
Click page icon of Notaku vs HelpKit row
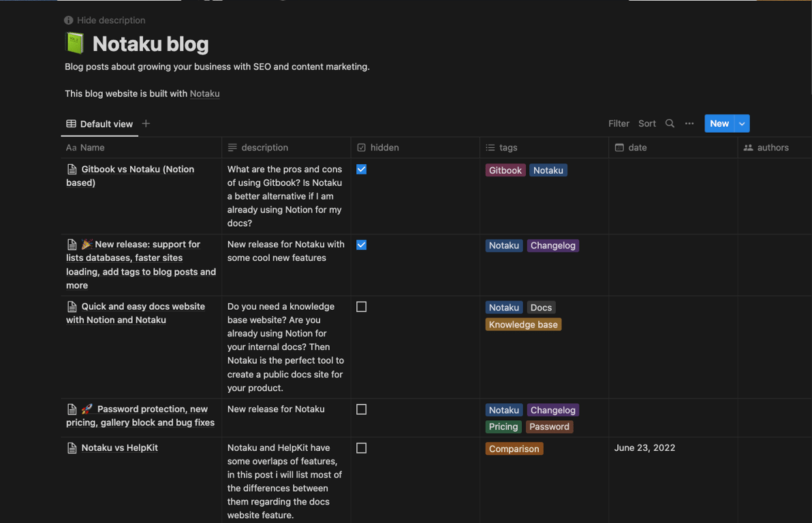pyautogui.click(x=72, y=448)
